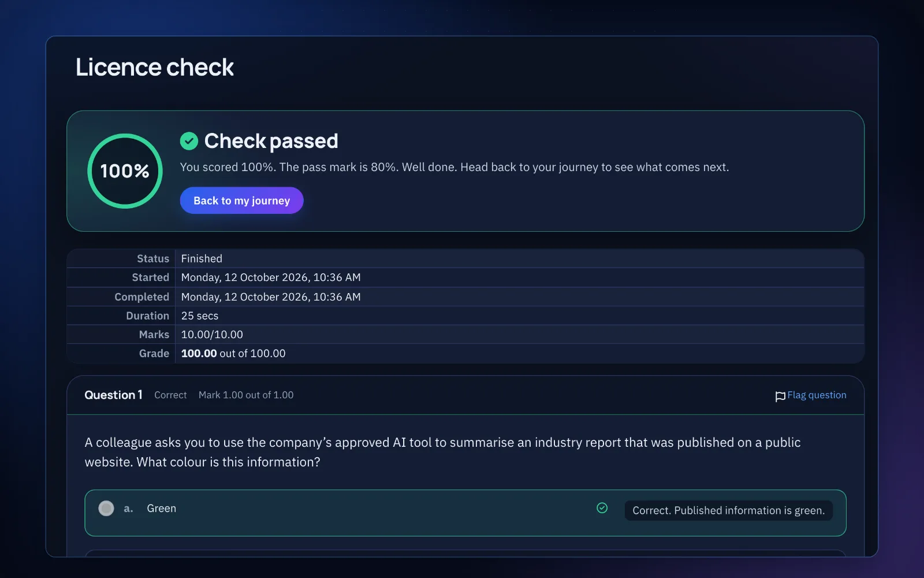Image resolution: width=924 pixels, height=578 pixels.
Task: Click the correct-answer tick icon in the Green row
Action: pyautogui.click(x=602, y=508)
